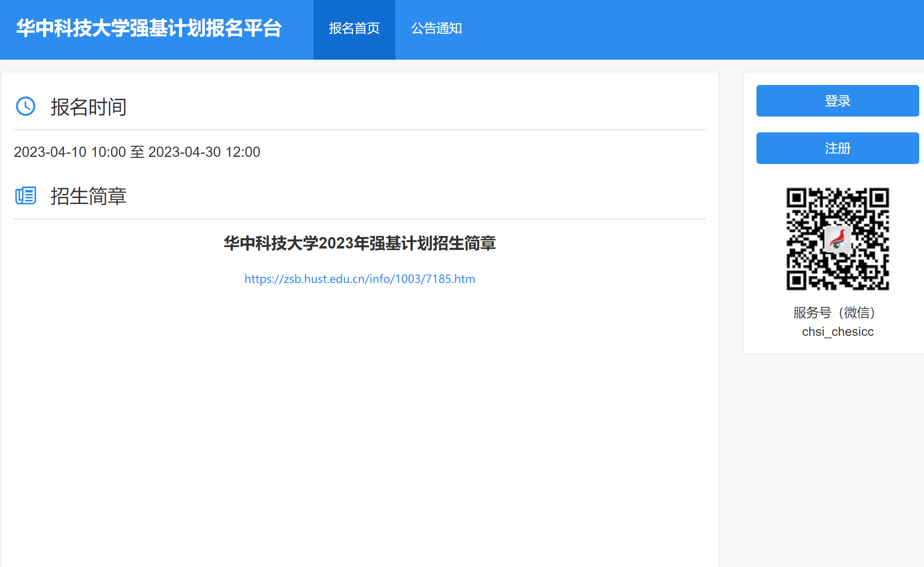Click the red logo inside QR code
This screenshot has width=924, height=567.
[837, 239]
